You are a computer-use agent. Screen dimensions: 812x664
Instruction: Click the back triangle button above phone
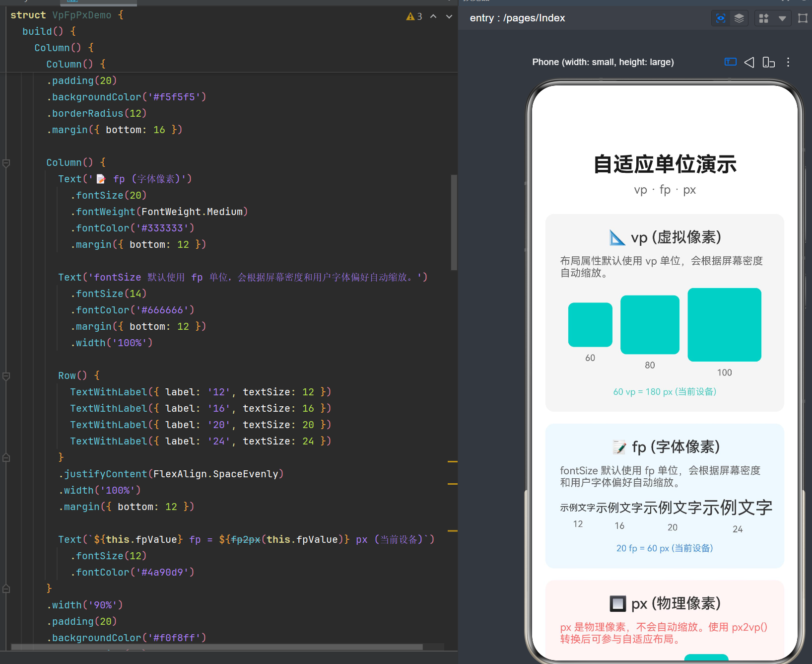(x=749, y=62)
